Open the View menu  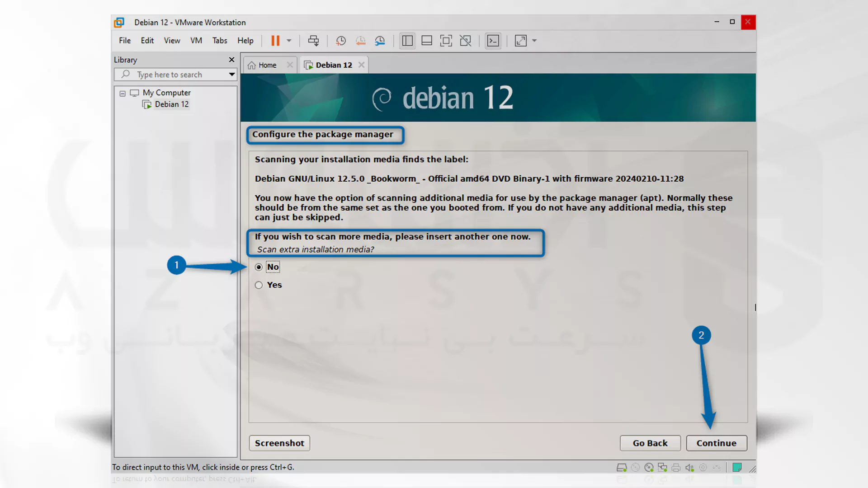(x=172, y=41)
